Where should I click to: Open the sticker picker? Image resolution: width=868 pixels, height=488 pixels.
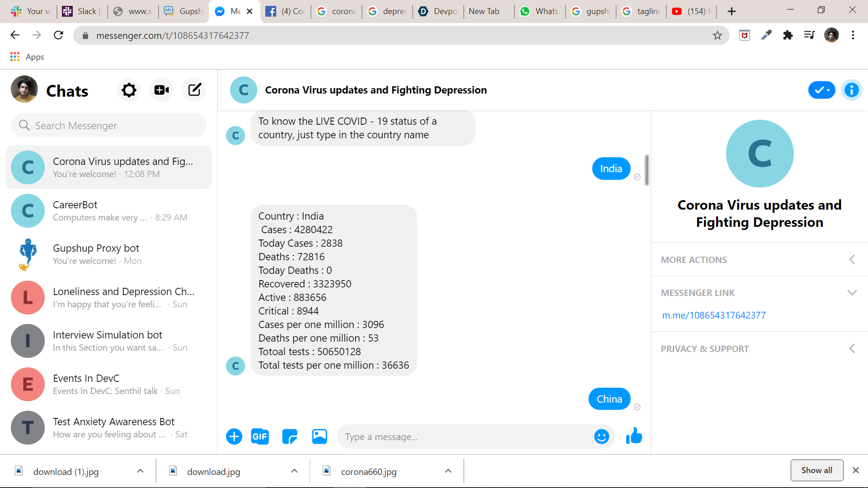(289, 436)
